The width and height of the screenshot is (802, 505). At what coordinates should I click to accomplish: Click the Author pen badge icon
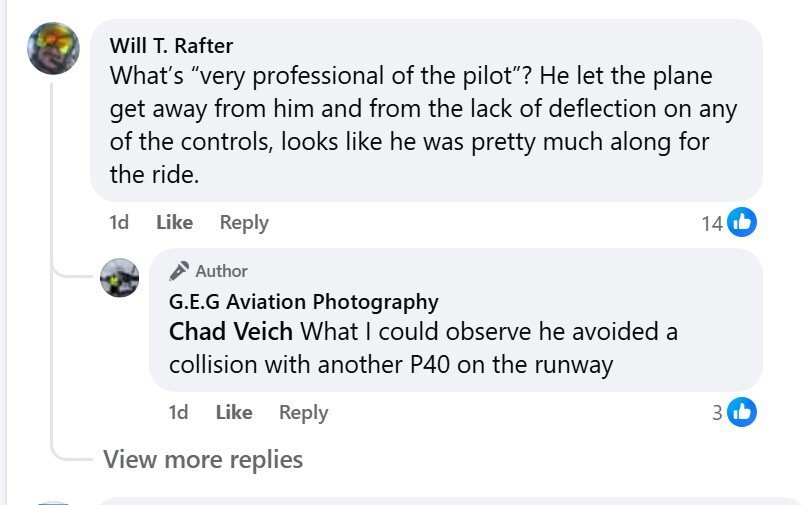click(179, 271)
